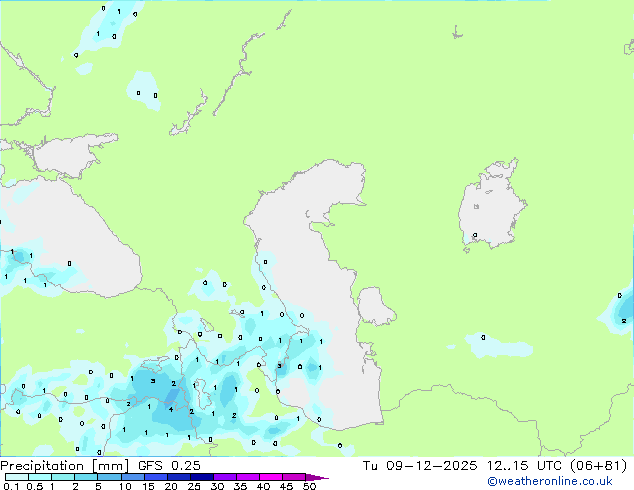Select the 5–10 mm legend color swatch
This screenshot has width=634, height=490.
tap(109, 477)
